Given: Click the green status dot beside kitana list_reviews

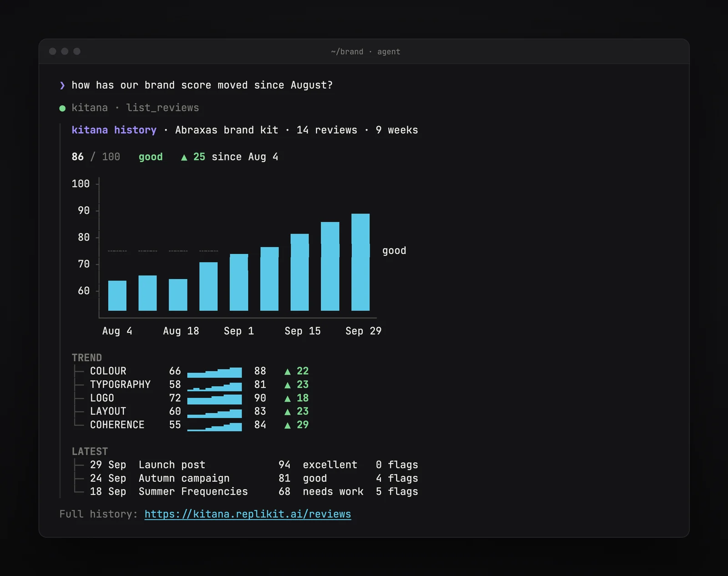Looking at the screenshot, I should (62, 108).
